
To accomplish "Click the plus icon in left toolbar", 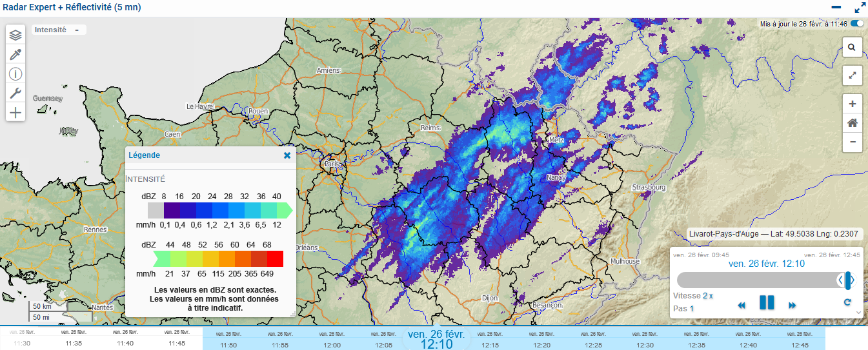I will [15, 113].
